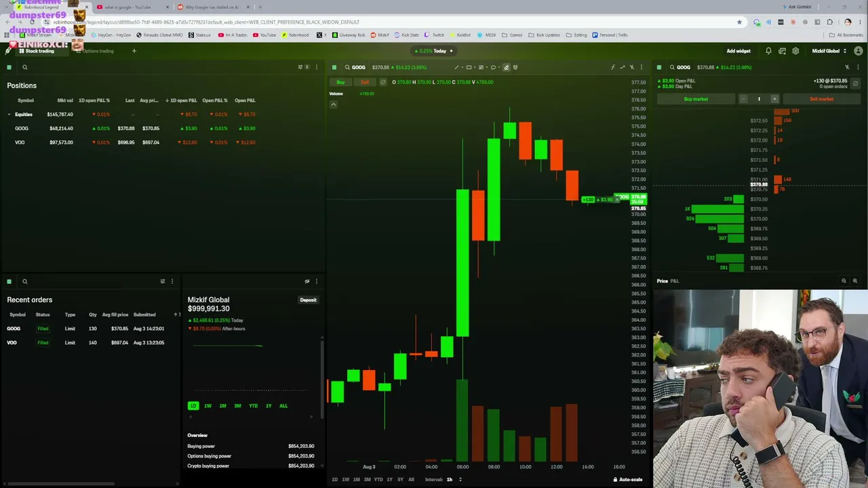Image resolution: width=868 pixels, height=488 pixels.
Task: Click Buy market in order ladder
Action: pos(696,99)
